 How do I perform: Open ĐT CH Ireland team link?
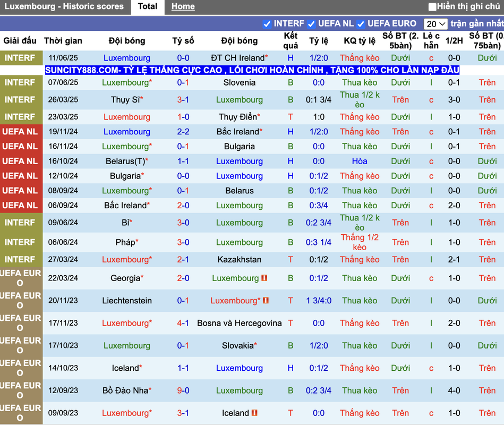(x=239, y=58)
